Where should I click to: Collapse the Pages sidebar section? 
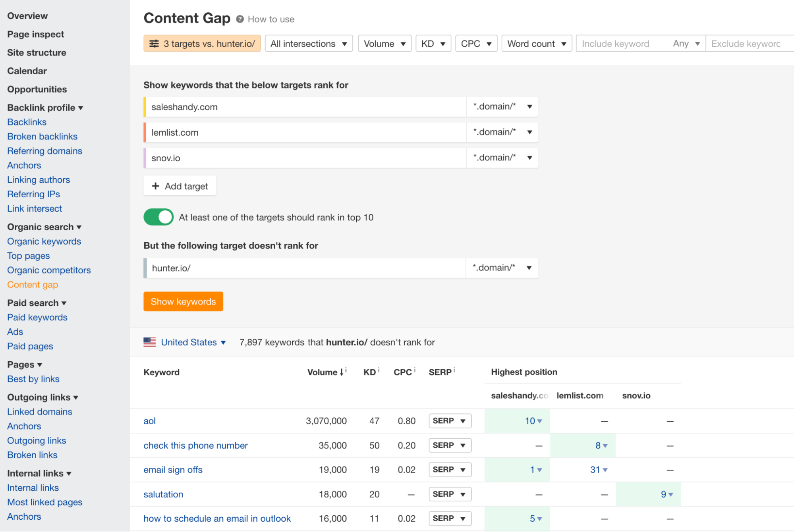tap(25, 364)
